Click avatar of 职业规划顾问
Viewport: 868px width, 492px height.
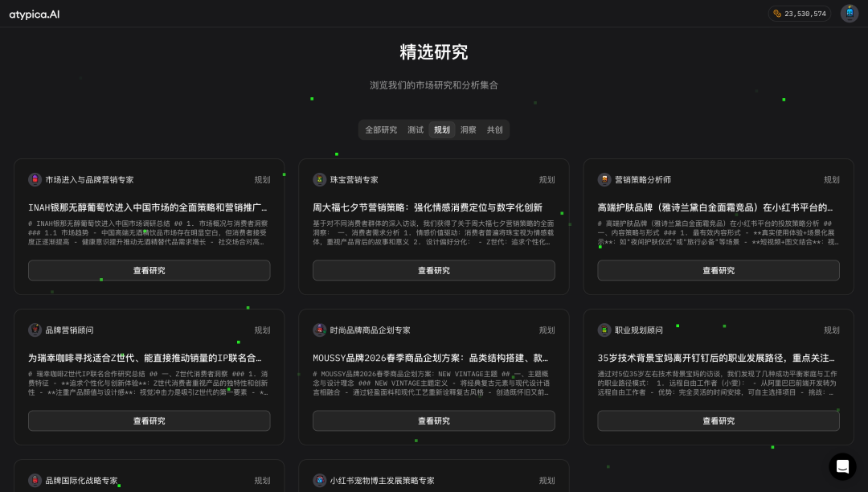coord(604,330)
